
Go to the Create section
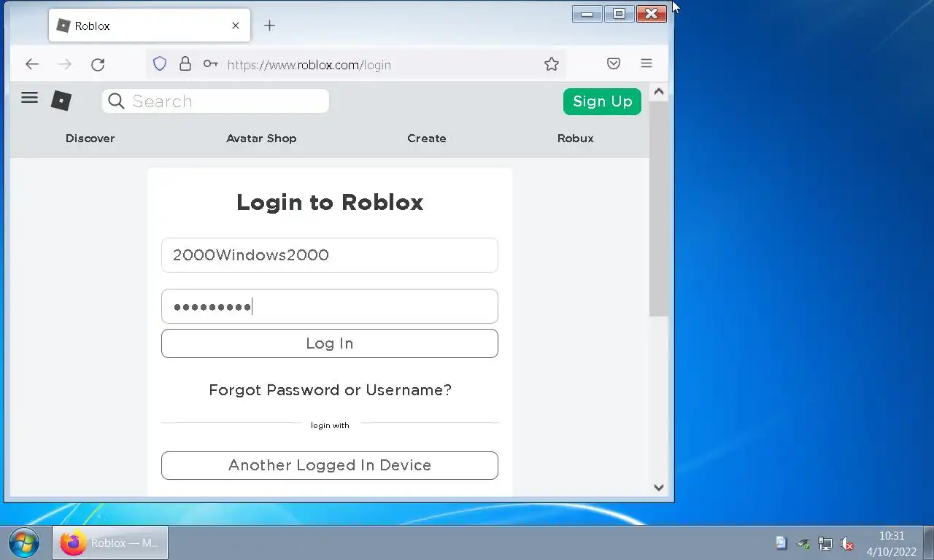(x=427, y=139)
